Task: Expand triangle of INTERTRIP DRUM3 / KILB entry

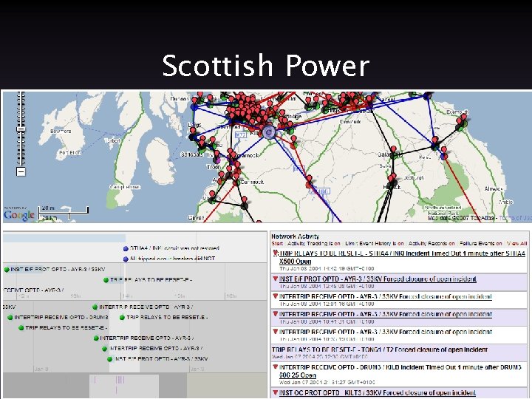Action: pyautogui.click(x=276, y=366)
